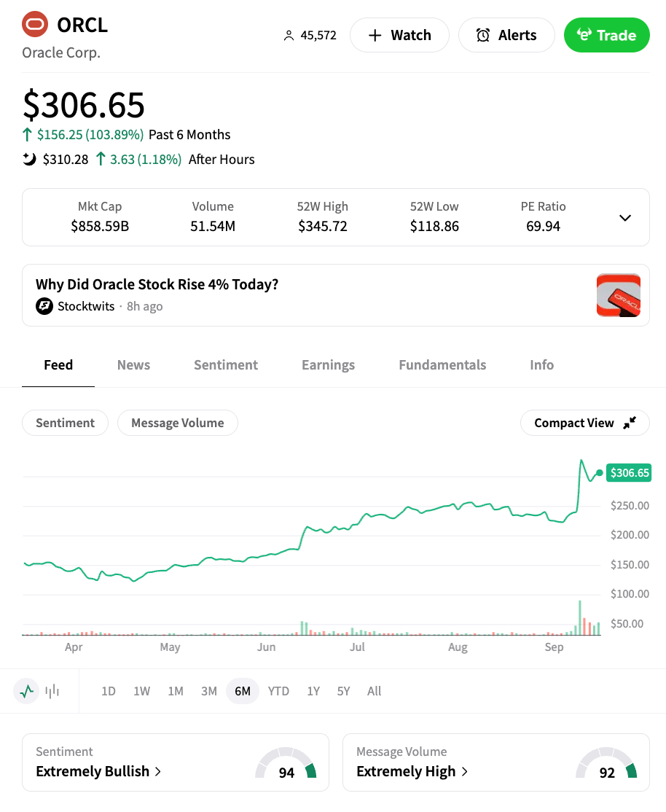
Task: Add ORCL to watchlist with Watch
Action: tap(399, 35)
